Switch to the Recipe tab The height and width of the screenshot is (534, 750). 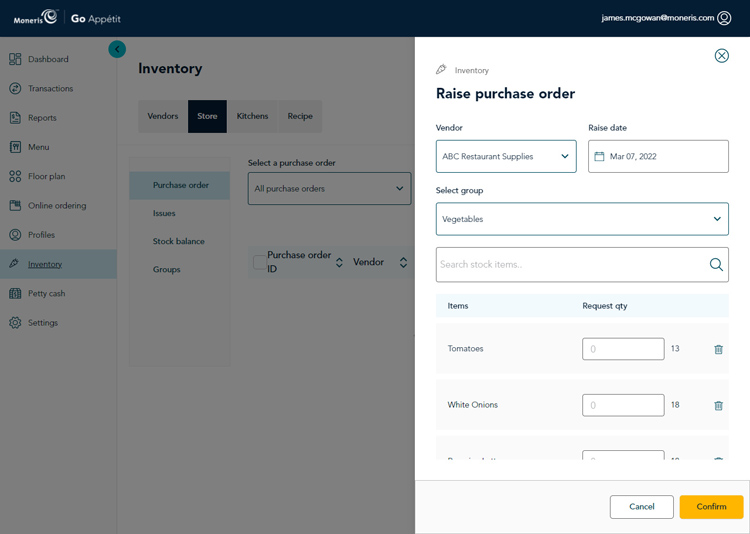tap(300, 116)
